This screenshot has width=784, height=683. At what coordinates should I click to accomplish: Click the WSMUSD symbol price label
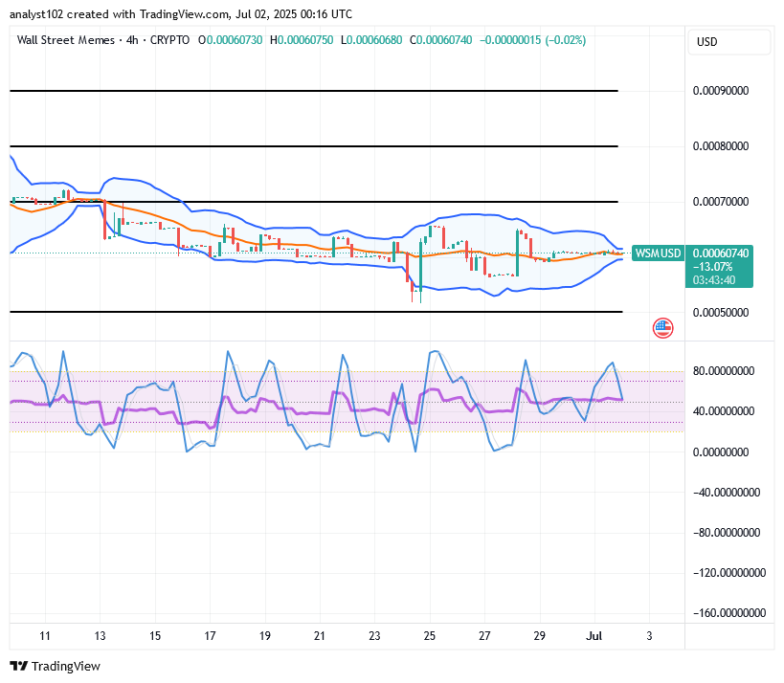[x=658, y=253]
